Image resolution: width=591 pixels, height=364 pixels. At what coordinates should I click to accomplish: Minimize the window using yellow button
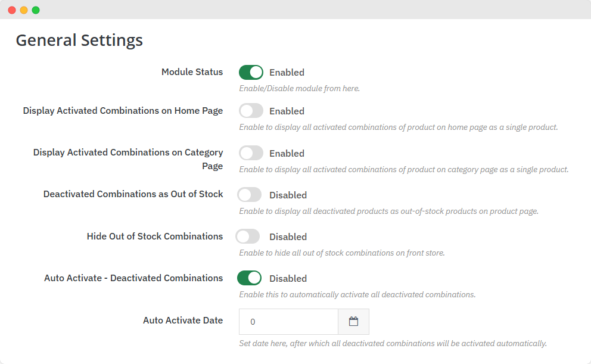[x=24, y=10]
